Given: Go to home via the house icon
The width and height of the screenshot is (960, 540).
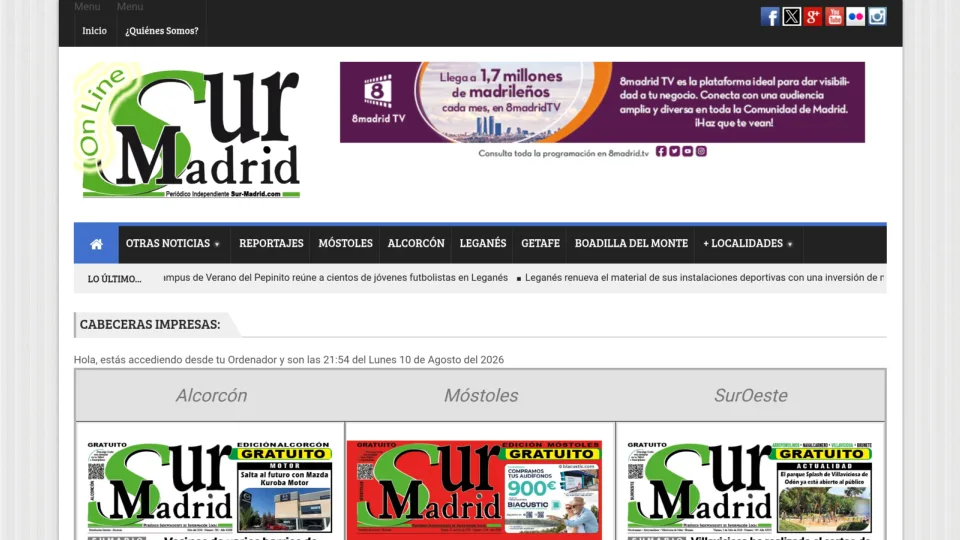Looking at the screenshot, I should click(x=96, y=244).
